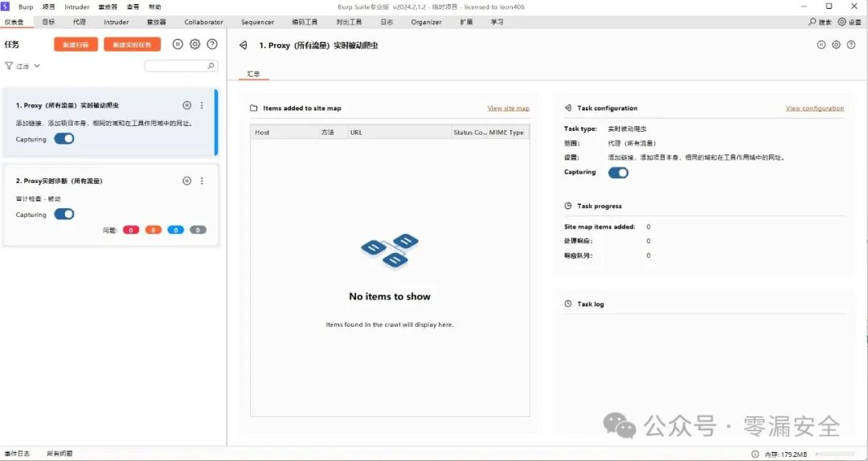Click the memory info icon in the status bar
Viewport: 868px width, 461px height.
[x=755, y=454]
